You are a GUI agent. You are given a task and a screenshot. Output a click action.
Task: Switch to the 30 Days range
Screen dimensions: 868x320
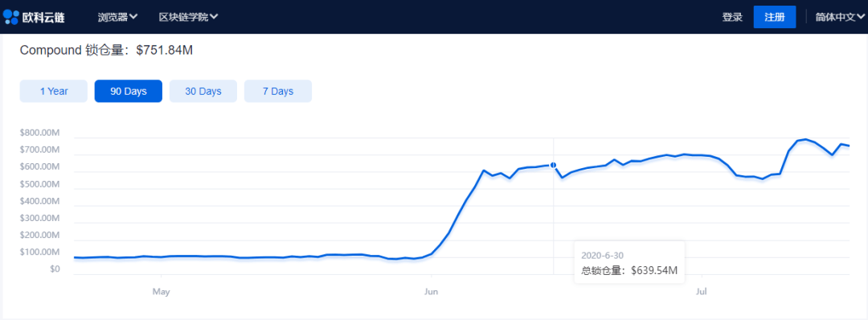(x=203, y=92)
